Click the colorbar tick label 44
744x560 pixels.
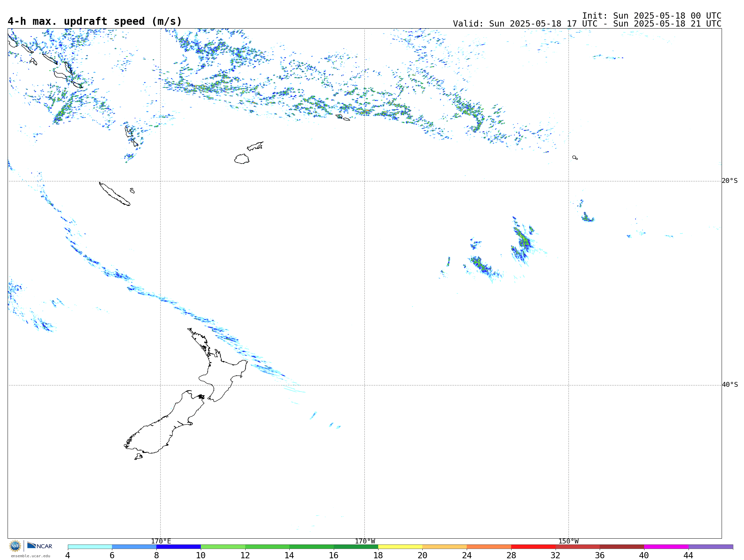click(x=688, y=555)
